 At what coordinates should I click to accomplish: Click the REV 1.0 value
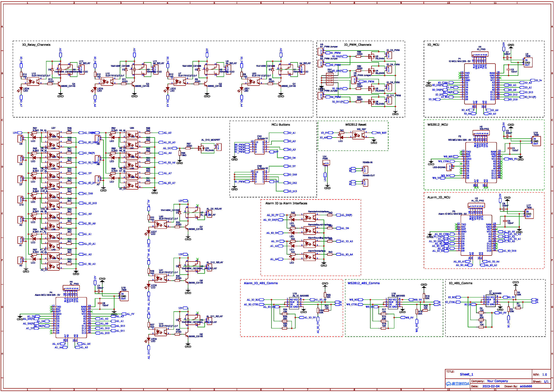[544, 375]
